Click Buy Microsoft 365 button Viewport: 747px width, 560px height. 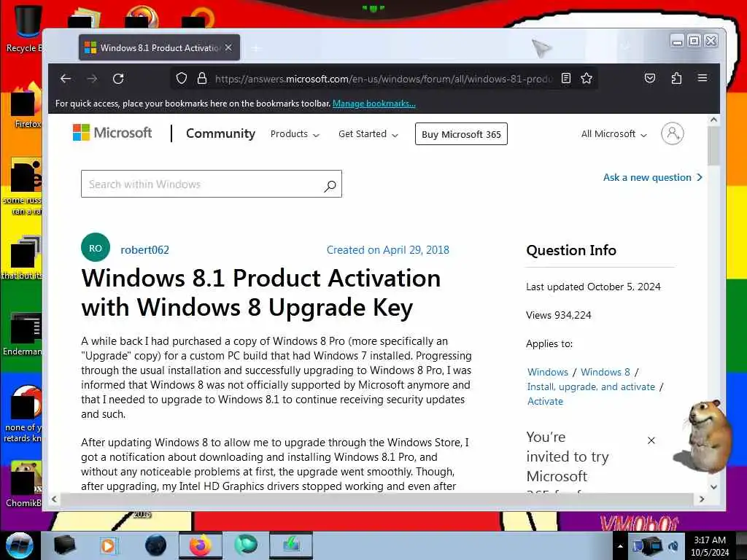pyautogui.click(x=461, y=134)
